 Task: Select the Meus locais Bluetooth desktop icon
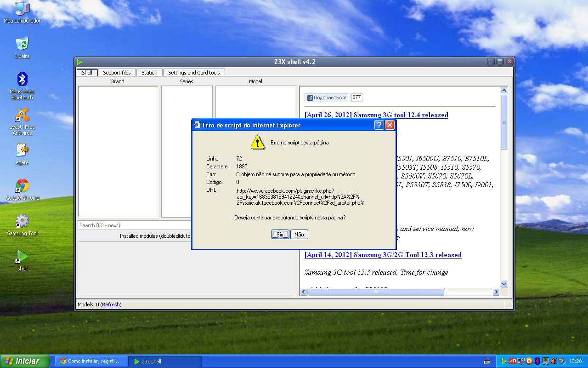(22, 86)
